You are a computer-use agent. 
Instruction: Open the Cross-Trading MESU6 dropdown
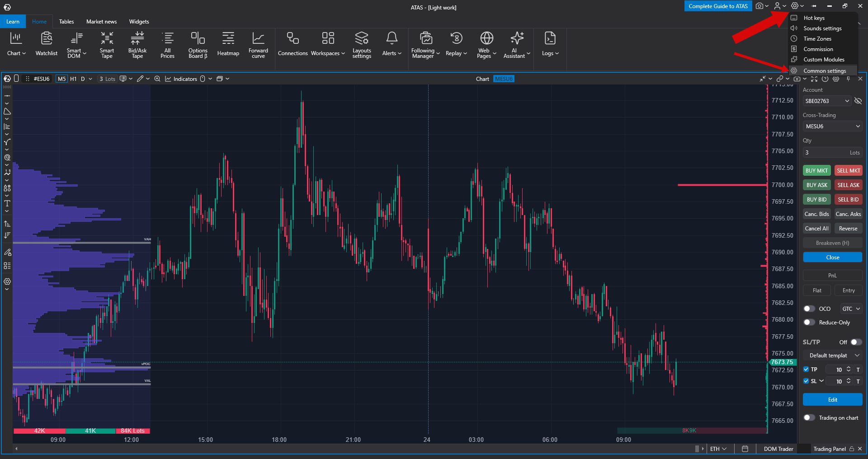tap(833, 126)
